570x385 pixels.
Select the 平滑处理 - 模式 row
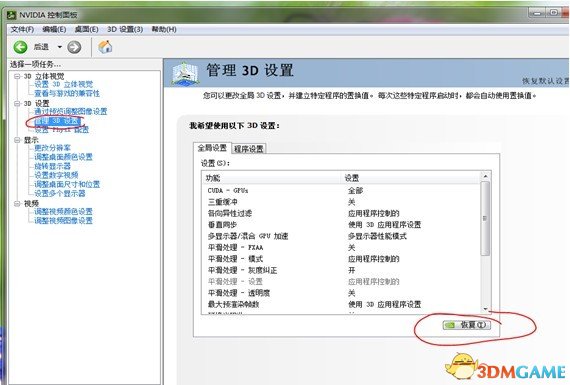coord(341,259)
